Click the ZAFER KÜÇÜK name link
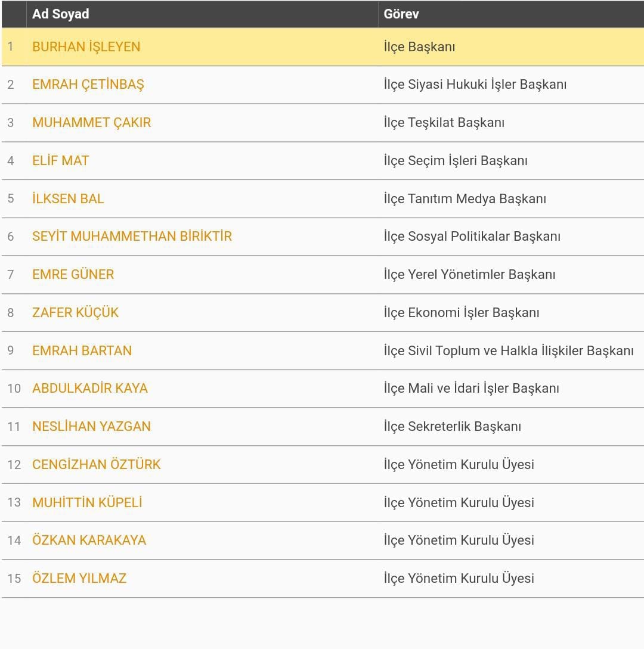Image resolution: width=644 pixels, height=649 pixels. click(x=75, y=312)
